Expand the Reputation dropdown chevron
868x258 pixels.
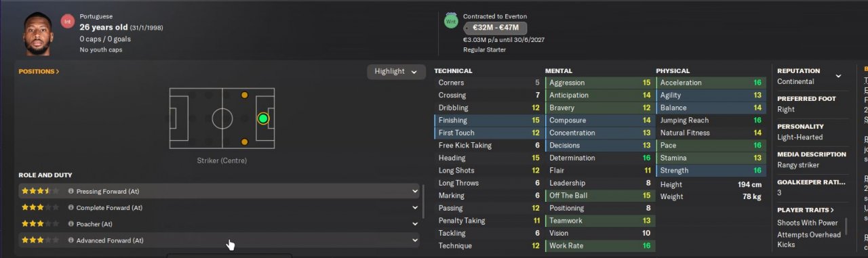click(839, 76)
